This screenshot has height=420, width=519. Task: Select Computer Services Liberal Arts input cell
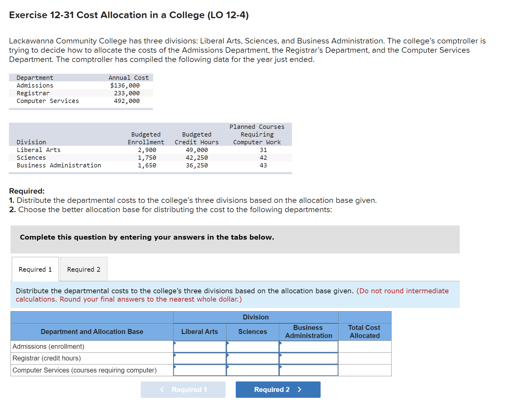200,370
